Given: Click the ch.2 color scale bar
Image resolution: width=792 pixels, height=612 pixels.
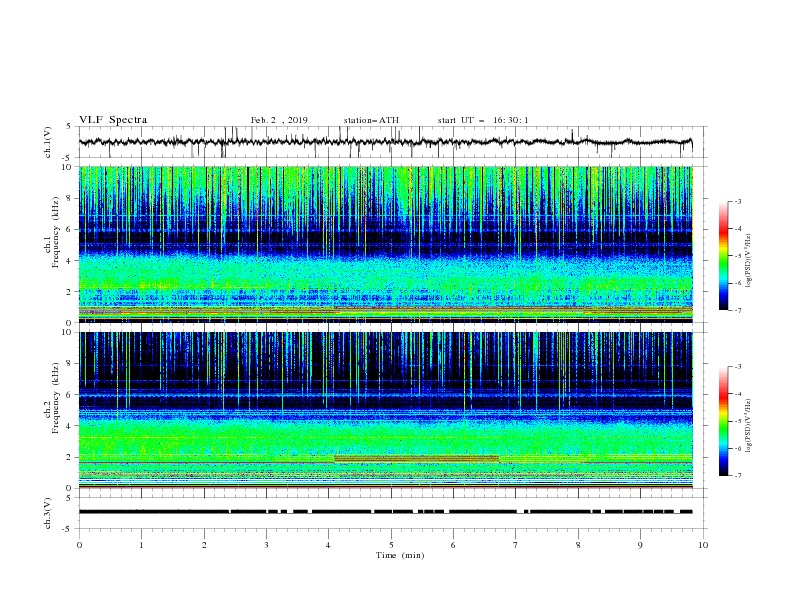Looking at the screenshot, I should coord(723,421).
